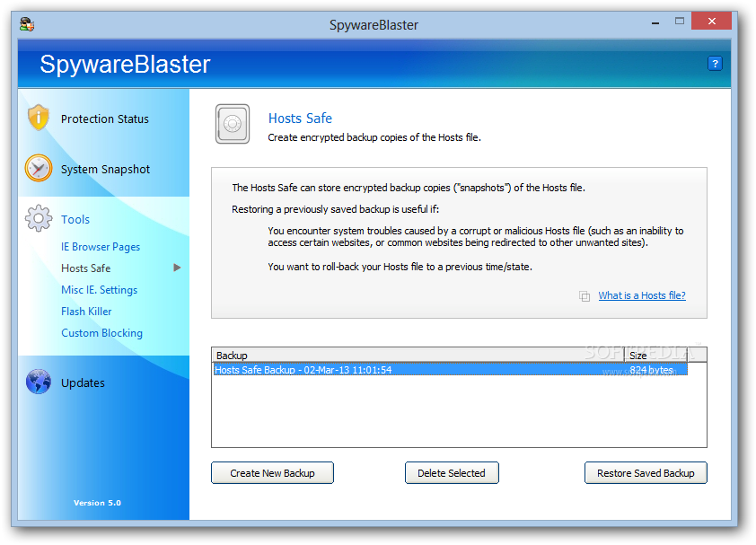Open the Tools section

75,219
